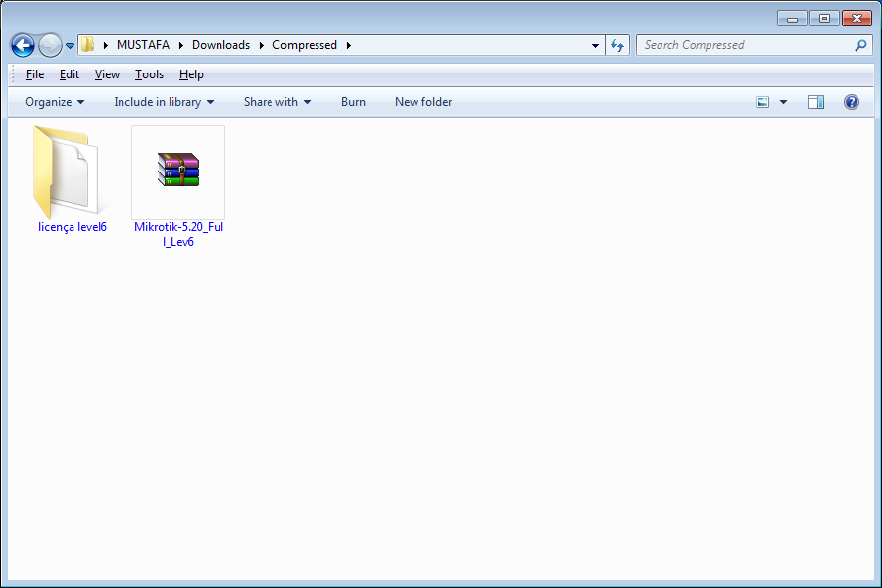This screenshot has height=588, width=882.
Task: Click the search magnifier icon
Action: [x=860, y=46]
